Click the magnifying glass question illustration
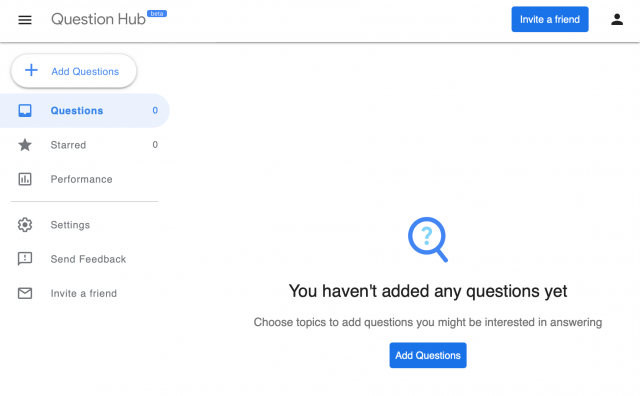The width and height of the screenshot is (640, 396). 428,239
